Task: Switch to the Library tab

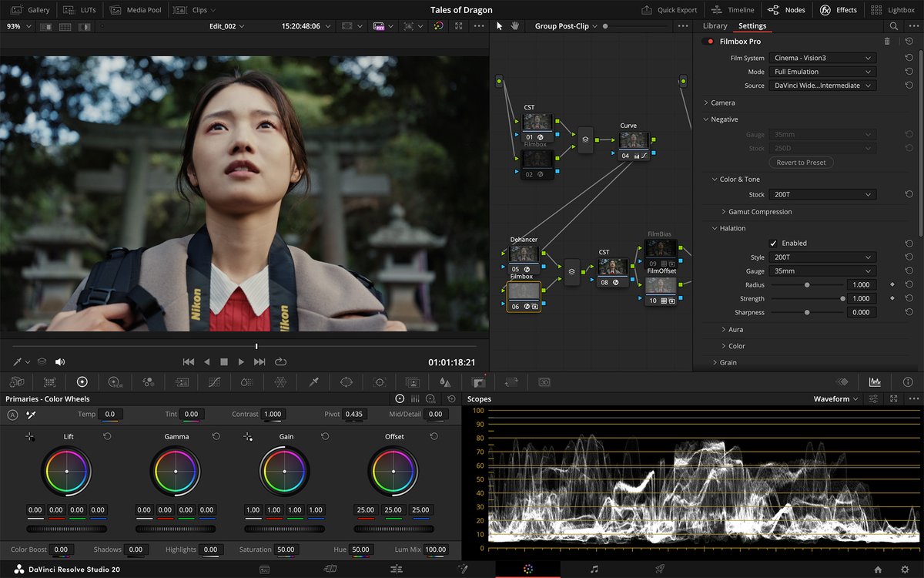Action: tap(715, 25)
